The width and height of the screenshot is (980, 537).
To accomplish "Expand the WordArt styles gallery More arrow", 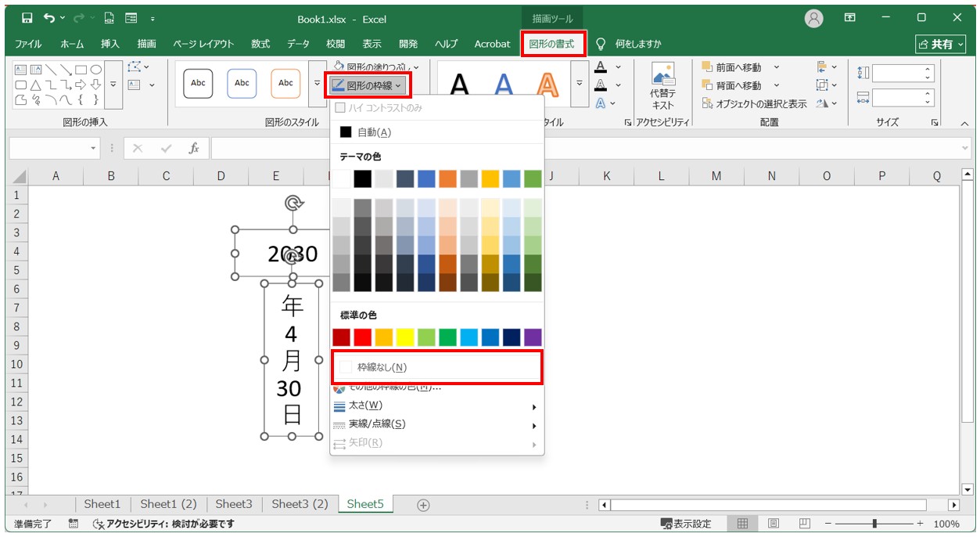I will (x=580, y=83).
